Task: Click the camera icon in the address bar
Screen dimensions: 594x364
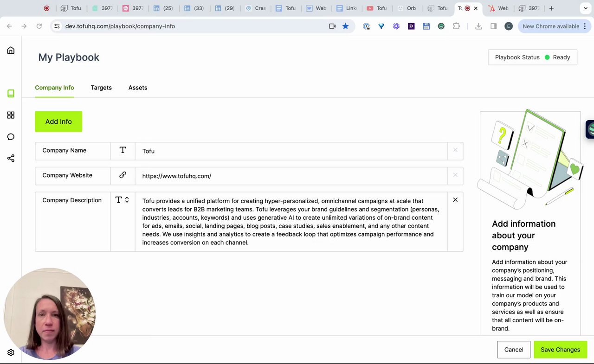Action: pyautogui.click(x=332, y=26)
